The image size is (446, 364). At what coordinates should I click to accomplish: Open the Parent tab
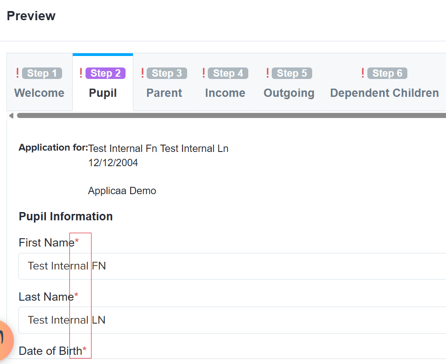point(164,83)
